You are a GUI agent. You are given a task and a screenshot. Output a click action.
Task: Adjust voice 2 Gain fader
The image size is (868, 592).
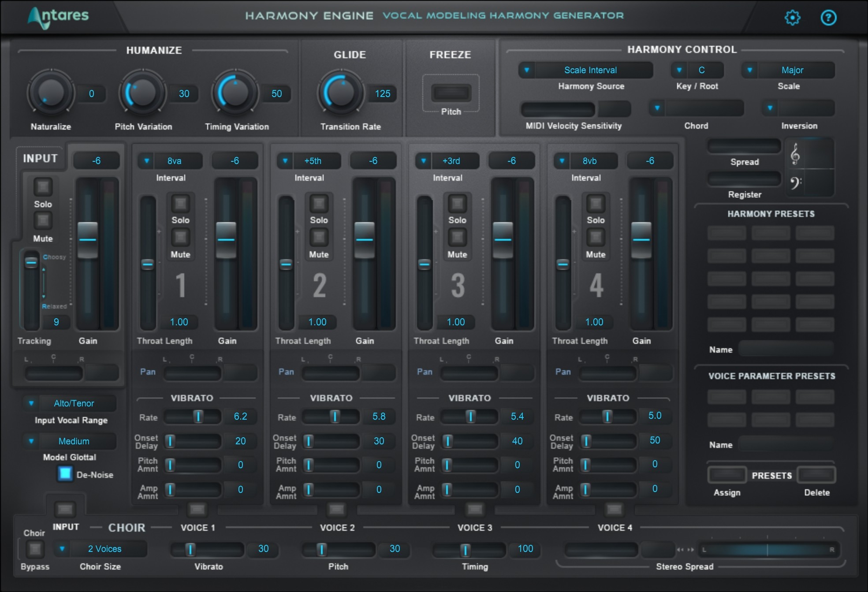point(365,240)
